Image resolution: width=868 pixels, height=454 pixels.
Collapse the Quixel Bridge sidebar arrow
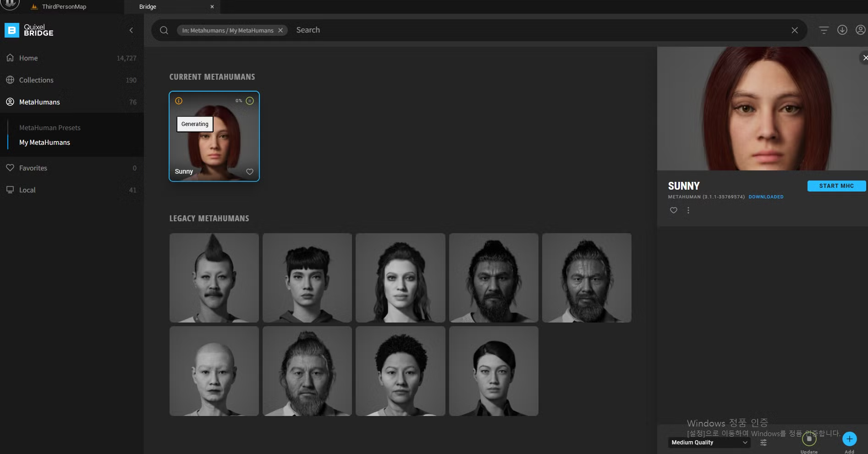click(x=131, y=30)
